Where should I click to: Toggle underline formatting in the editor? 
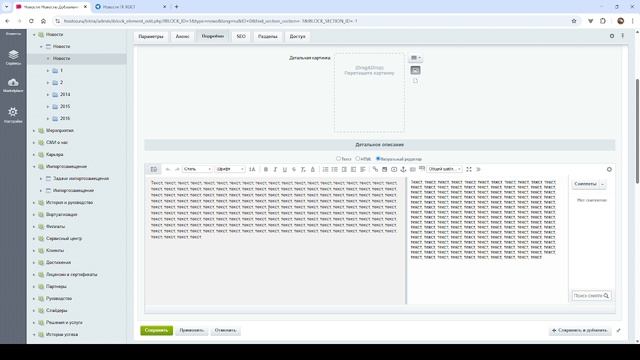(284, 169)
